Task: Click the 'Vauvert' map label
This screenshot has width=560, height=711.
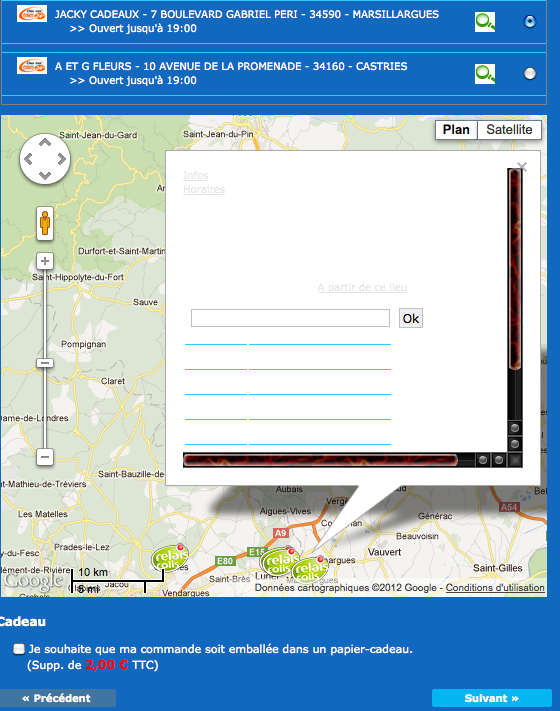Action: point(385,552)
